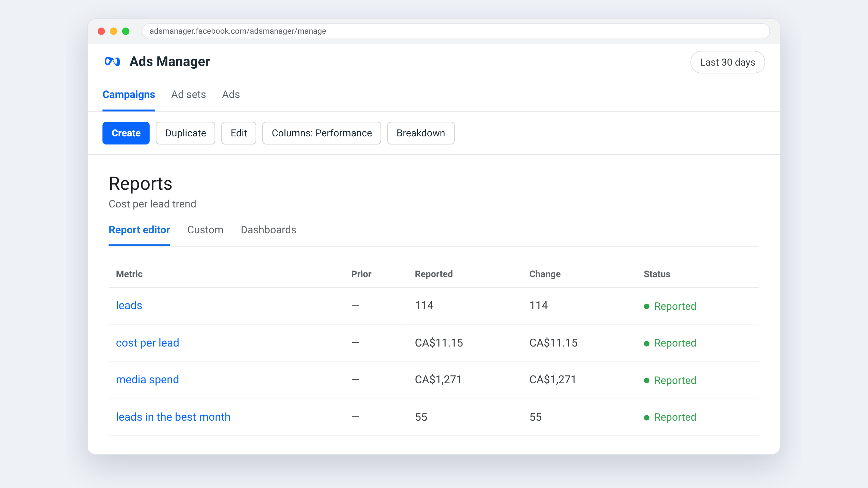
Task: Click the blue Create button
Action: [126, 133]
